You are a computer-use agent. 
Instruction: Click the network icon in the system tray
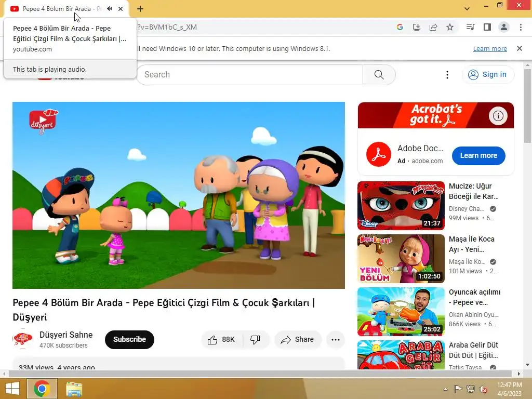click(x=471, y=389)
